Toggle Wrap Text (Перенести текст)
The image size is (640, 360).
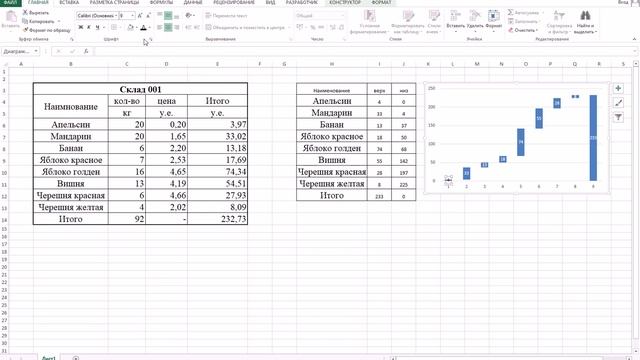(227, 16)
